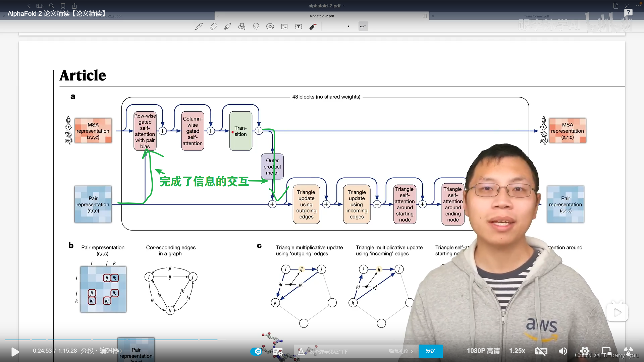The height and width of the screenshot is (362, 644).
Task: Select the laser pointer tool
Action: click(x=313, y=26)
